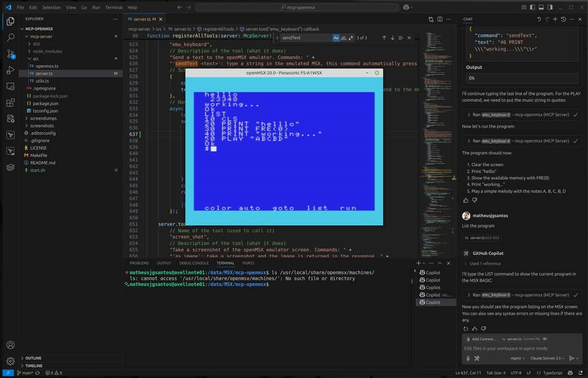Toggle Find in Selection in find widget
The width and height of the screenshot is (588, 378).
[x=400, y=38]
